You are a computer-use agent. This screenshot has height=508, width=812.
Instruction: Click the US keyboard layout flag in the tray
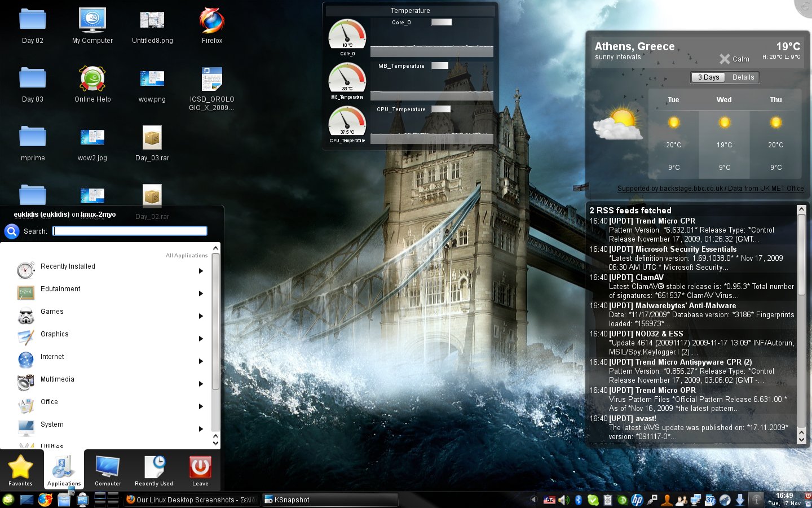point(549,500)
